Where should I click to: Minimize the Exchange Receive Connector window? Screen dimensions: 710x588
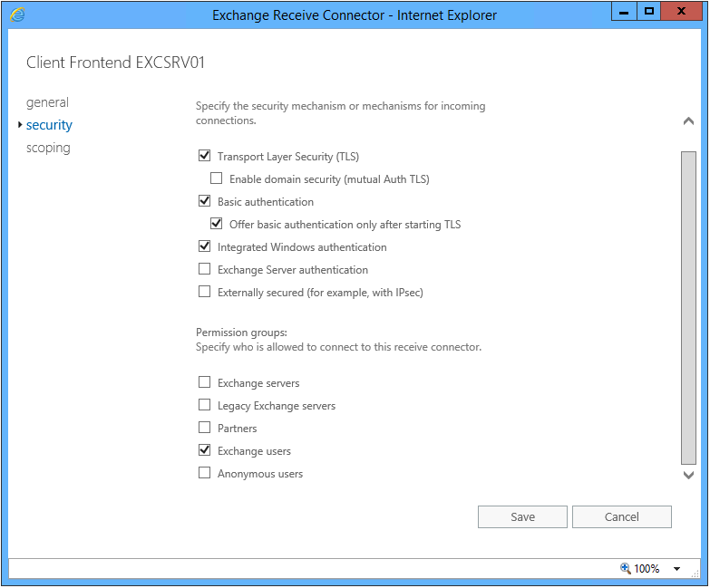[x=624, y=11]
